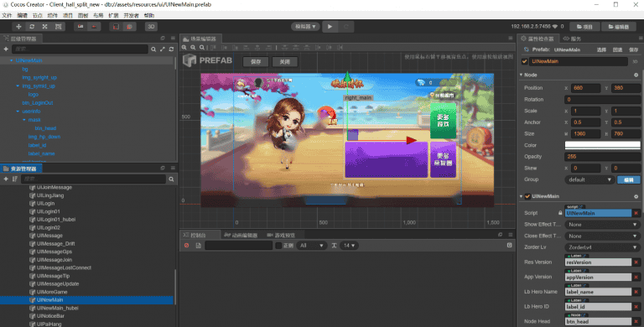Collapse the Node section
Viewport: 644px width, 327px height.
[522, 75]
